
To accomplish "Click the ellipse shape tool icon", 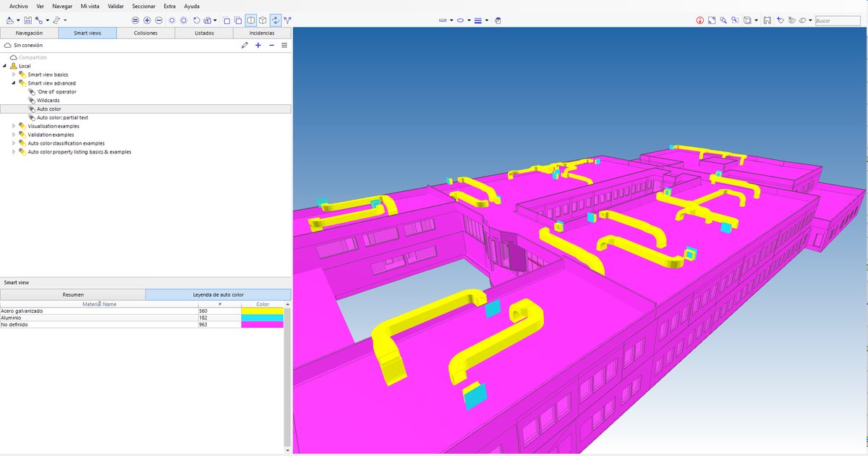I will click(461, 20).
